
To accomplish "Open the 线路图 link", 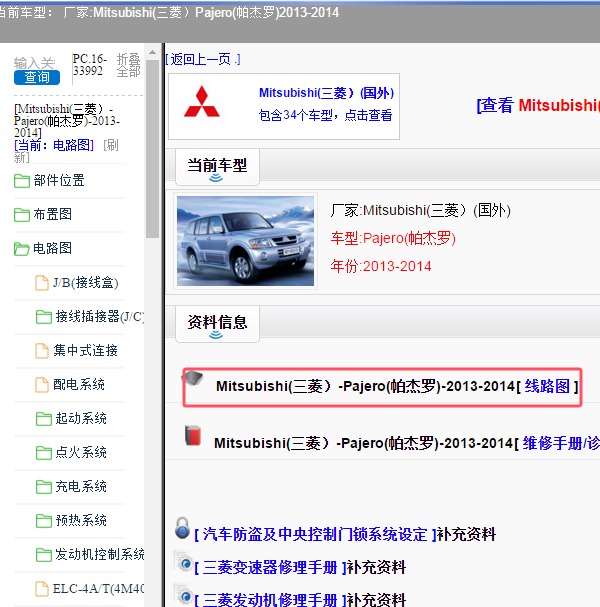I will click(x=547, y=386).
